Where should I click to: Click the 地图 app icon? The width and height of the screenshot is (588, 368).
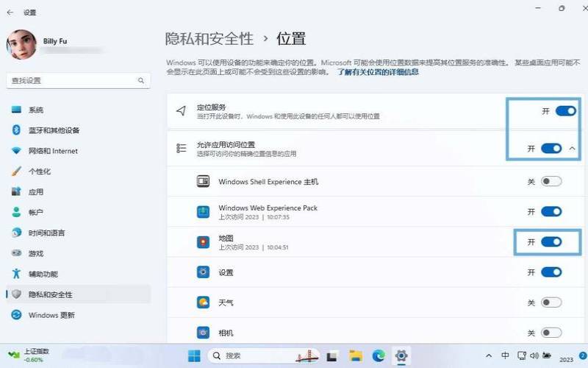coord(204,242)
